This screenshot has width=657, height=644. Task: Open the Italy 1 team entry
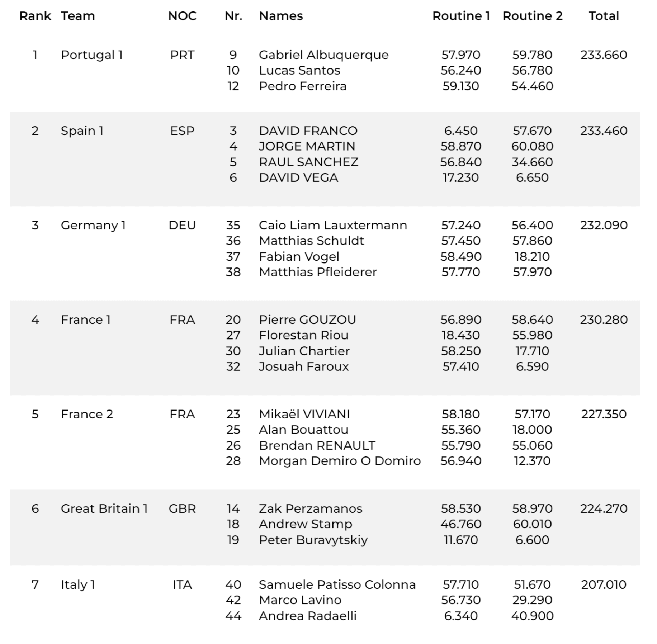click(x=78, y=584)
